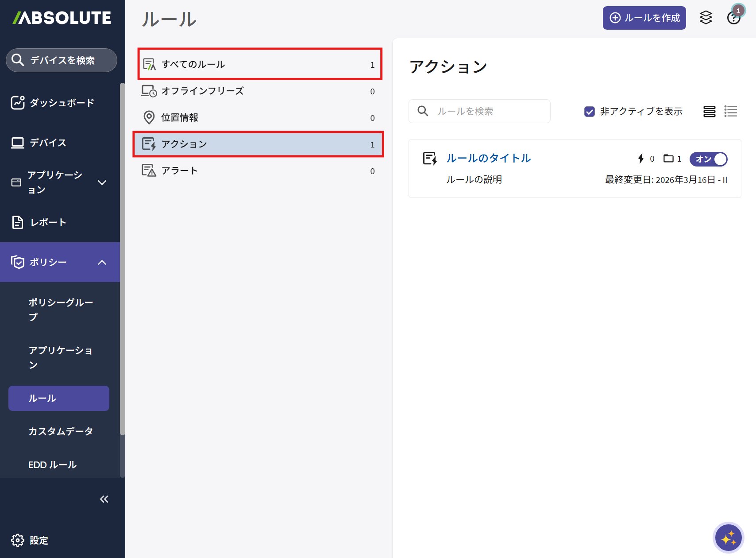Switch to compact list view icon
Image resolution: width=756 pixels, height=558 pixels.
coord(730,111)
